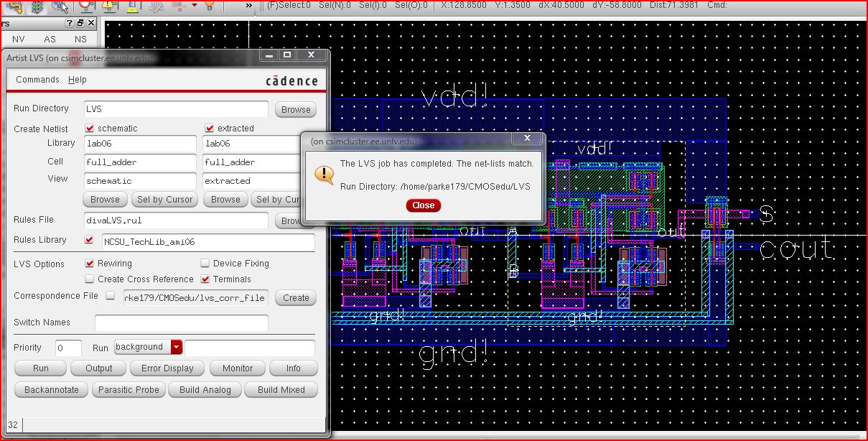Image resolution: width=868 pixels, height=441 pixels.
Task: Uncheck the schematic Create Netlist checkbox
Action: pyautogui.click(x=90, y=129)
